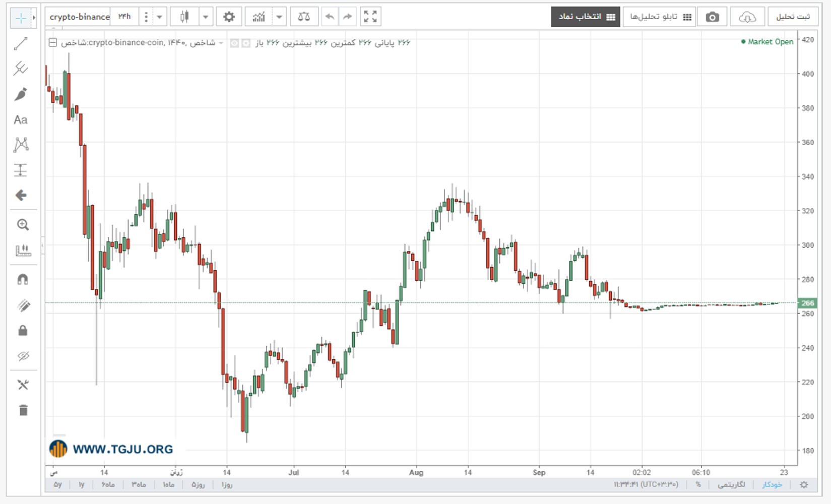Select the trend line drawing tool
This screenshot has width=831, height=504.
21,44
